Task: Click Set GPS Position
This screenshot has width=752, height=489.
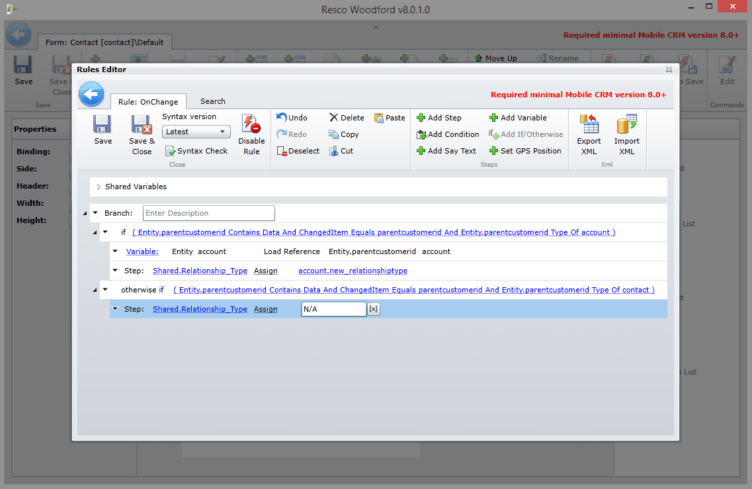Action: (x=525, y=151)
